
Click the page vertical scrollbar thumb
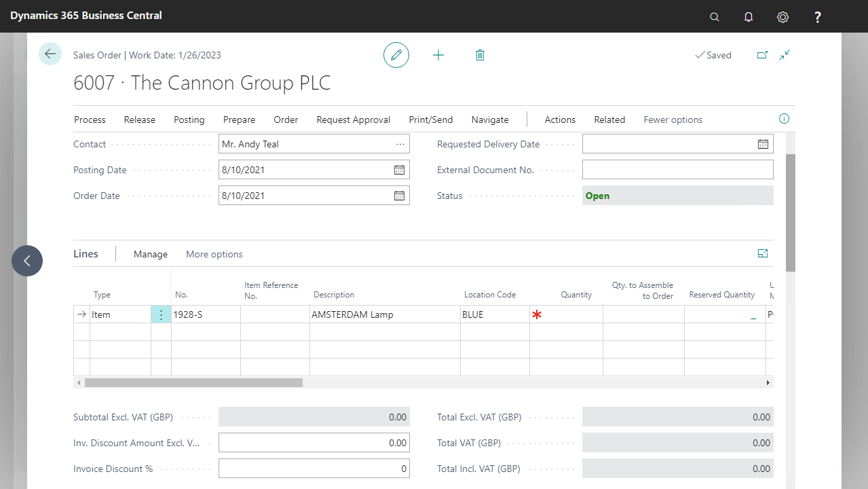click(x=791, y=213)
